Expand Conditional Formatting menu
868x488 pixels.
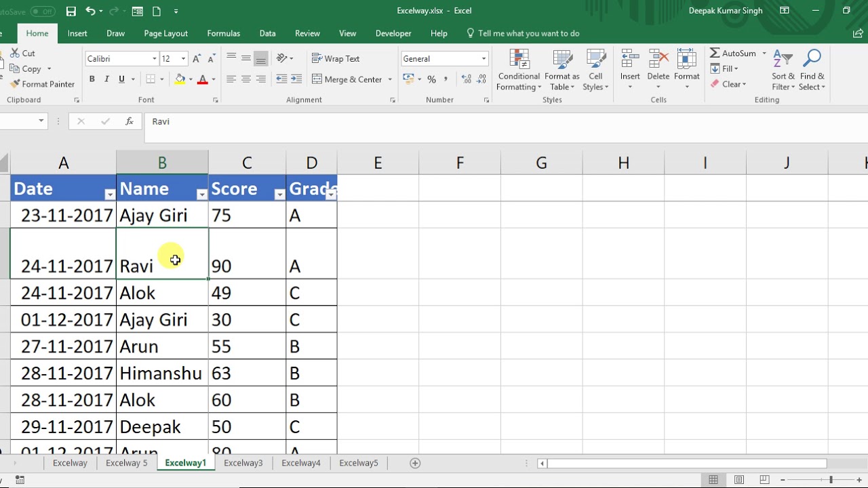519,70
